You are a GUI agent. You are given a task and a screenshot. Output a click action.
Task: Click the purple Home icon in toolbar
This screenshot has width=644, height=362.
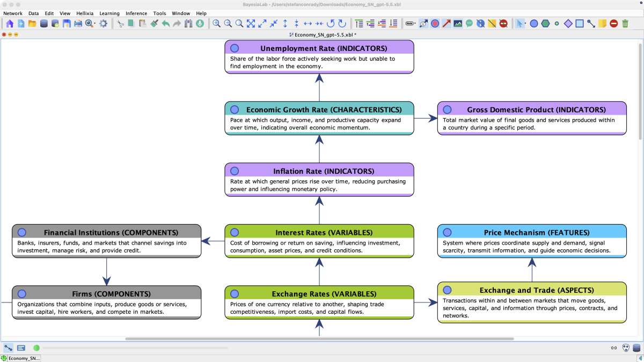10,24
